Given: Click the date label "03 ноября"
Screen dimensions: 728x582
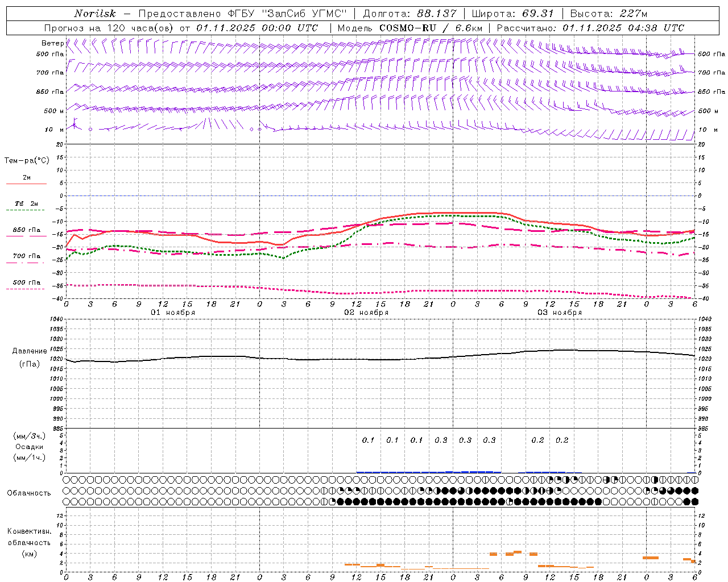Looking at the screenshot, I should (x=560, y=313).
